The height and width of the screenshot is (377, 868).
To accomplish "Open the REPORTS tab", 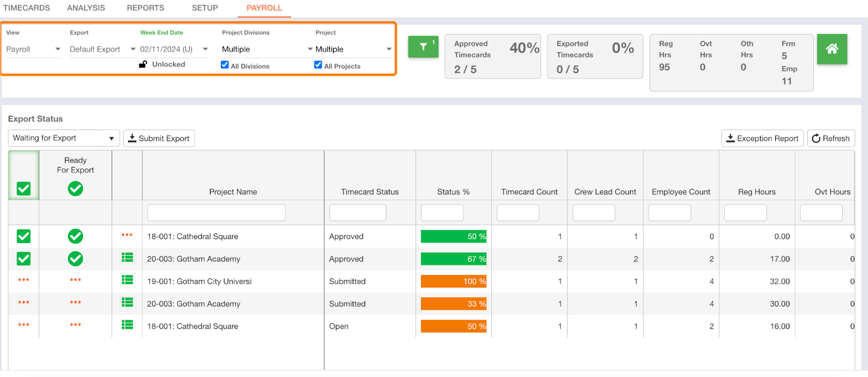I will (x=145, y=8).
